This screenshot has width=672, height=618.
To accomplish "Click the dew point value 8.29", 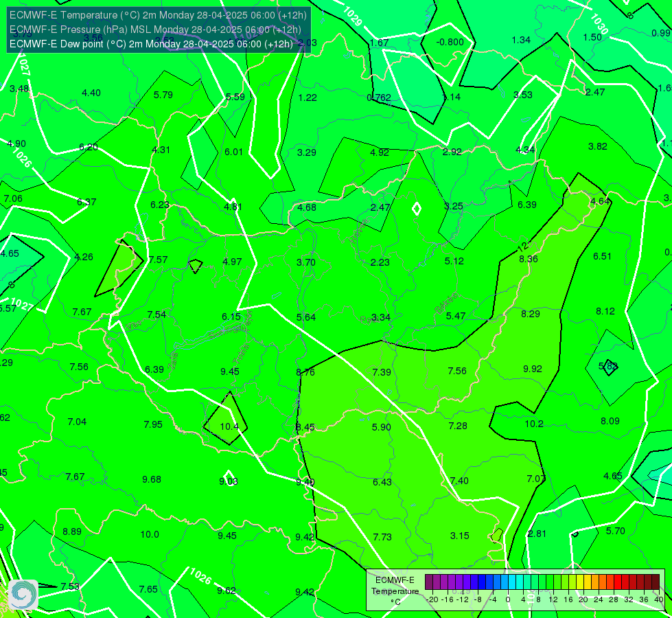I will [x=531, y=314].
